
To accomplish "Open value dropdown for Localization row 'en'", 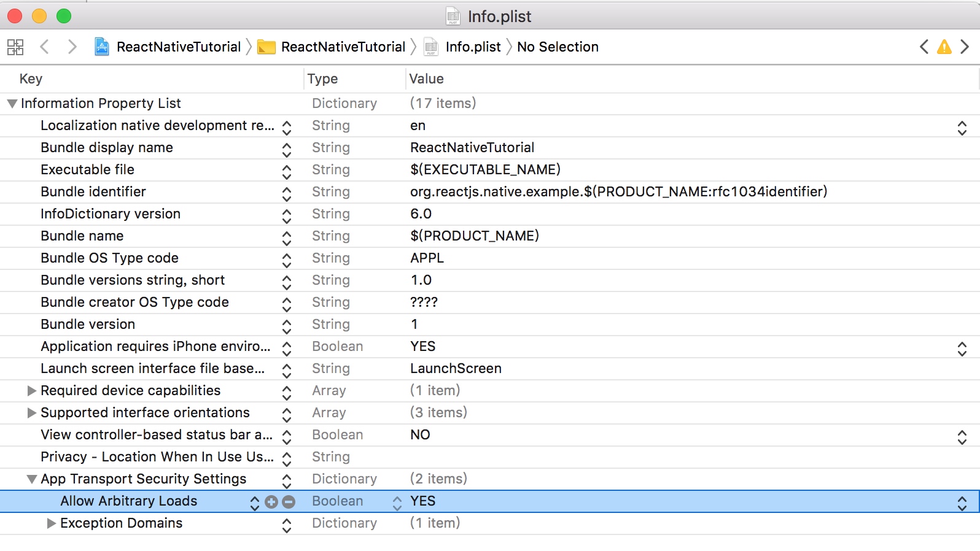I will 962,127.
